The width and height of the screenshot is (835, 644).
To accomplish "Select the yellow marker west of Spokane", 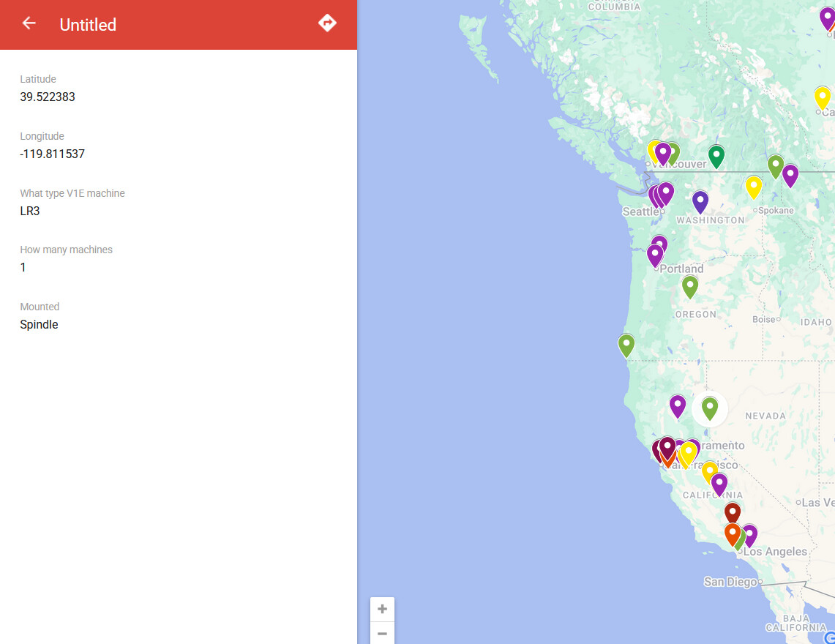I will click(x=754, y=186).
